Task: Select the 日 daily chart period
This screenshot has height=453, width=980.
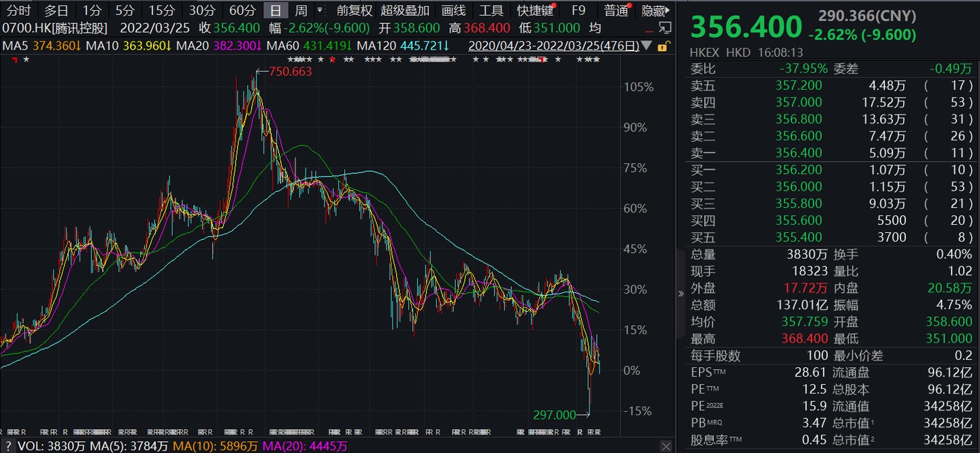Action: pos(276,10)
